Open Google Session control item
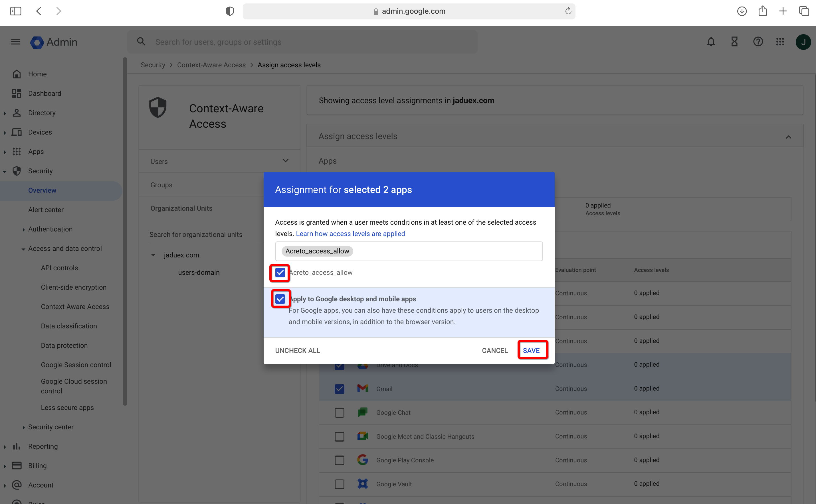The image size is (816, 504). pos(76,365)
